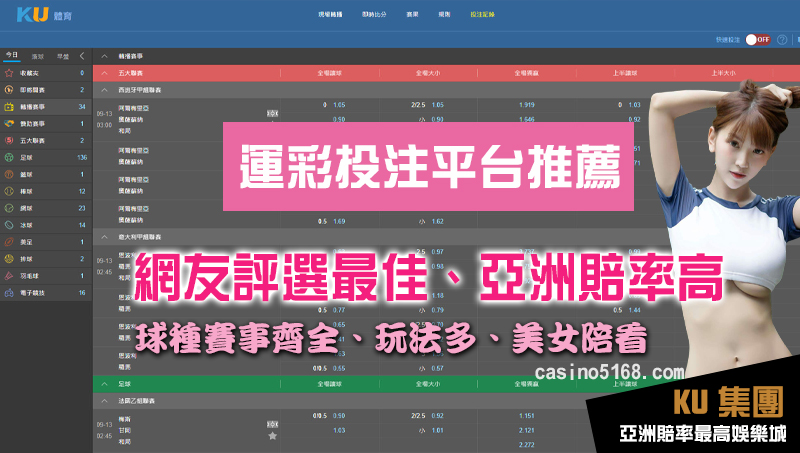This screenshot has width=800, height=453.
Task: Open the 五大聯賽 top-five leagues icon
Action: click(9, 140)
